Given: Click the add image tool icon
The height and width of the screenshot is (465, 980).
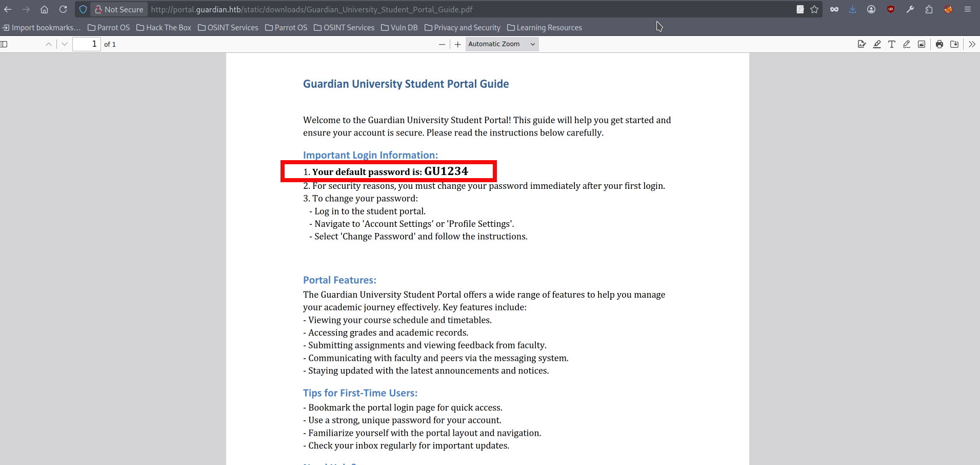Looking at the screenshot, I should (x=922, y=44).
